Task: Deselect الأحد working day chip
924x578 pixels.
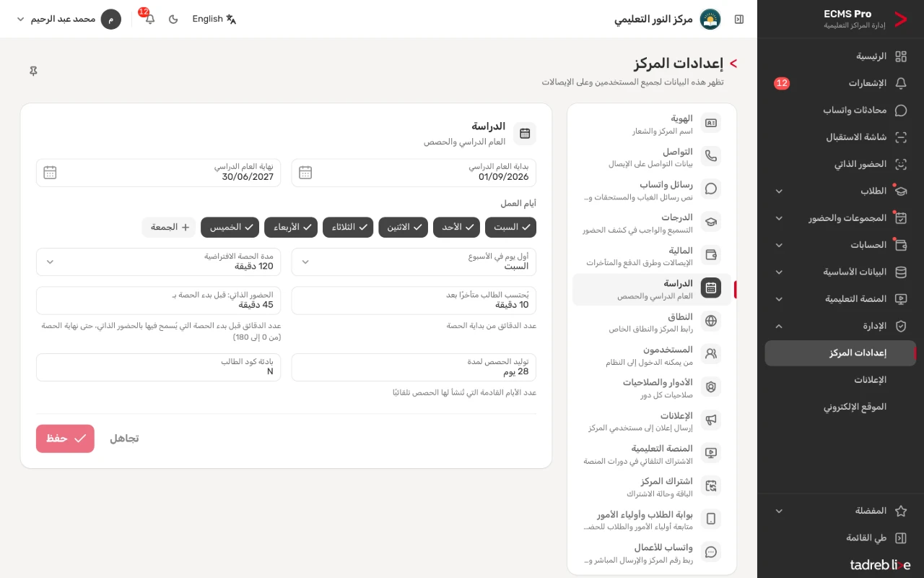Action: coord(456,228)
